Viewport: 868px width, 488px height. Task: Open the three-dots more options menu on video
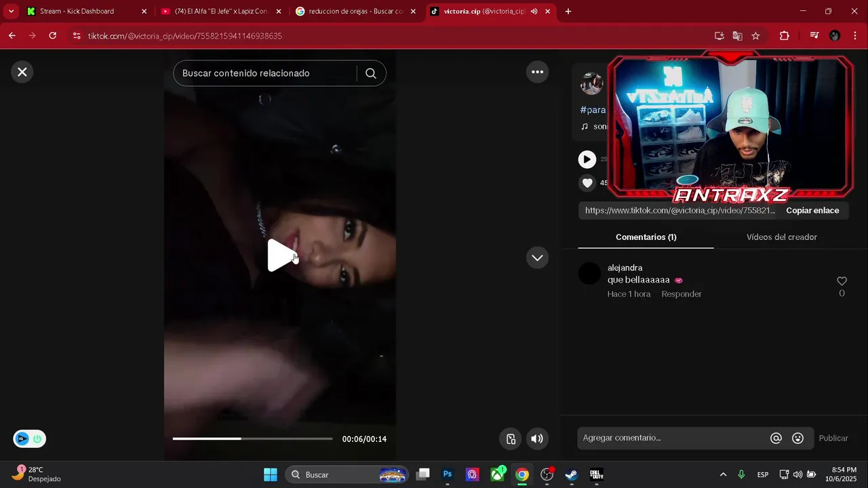(537, 72)
